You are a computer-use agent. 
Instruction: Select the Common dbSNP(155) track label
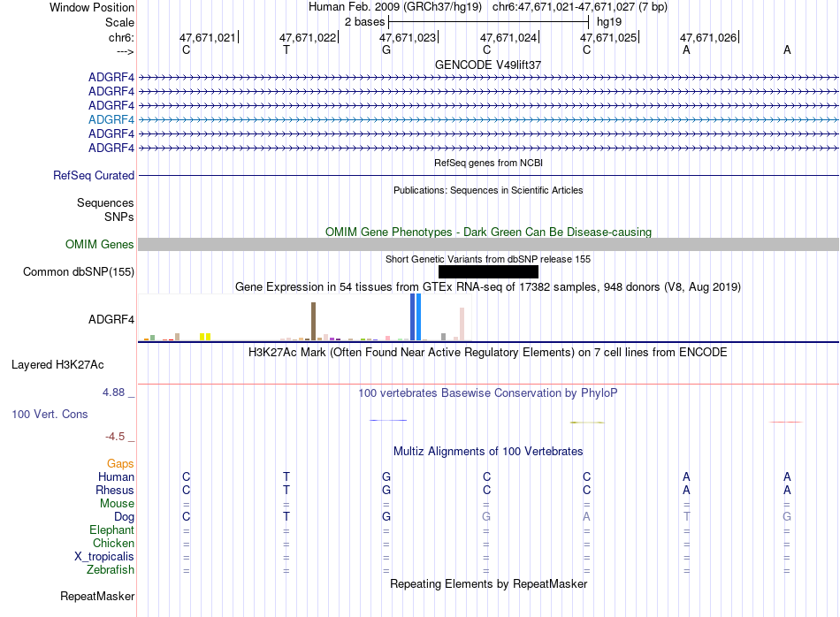pos(79,271)
